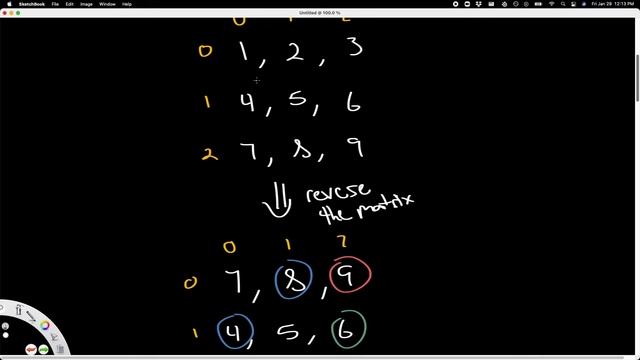Click the vertical scrollbar on the right edge
640x360 pixels.
pyautogui.click(x=637, y=78)
